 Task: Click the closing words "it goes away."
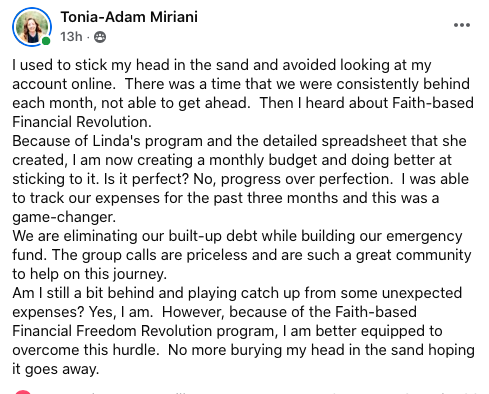point(56,369)
